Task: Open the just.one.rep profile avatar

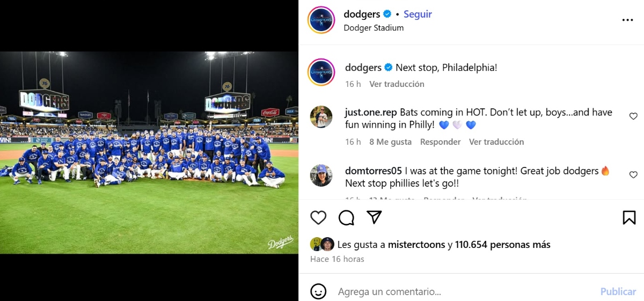Action: click(x=321, y=116)
